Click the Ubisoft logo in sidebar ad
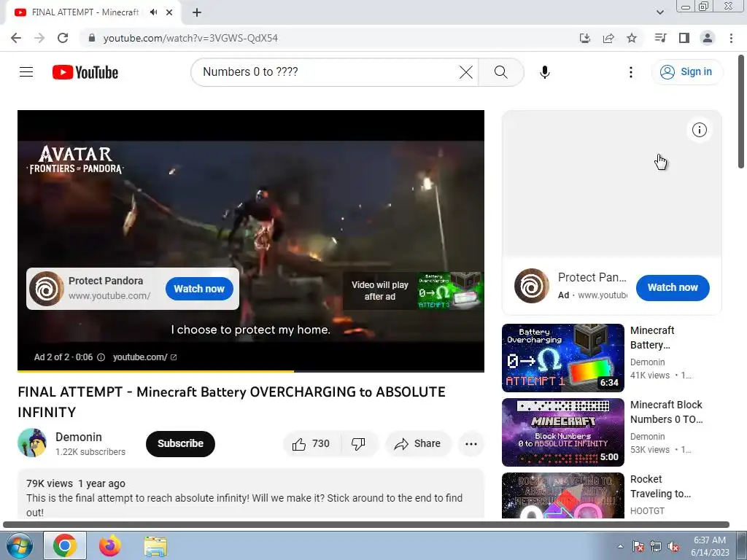The image size is (747, 560). click(x=531, y=286)
